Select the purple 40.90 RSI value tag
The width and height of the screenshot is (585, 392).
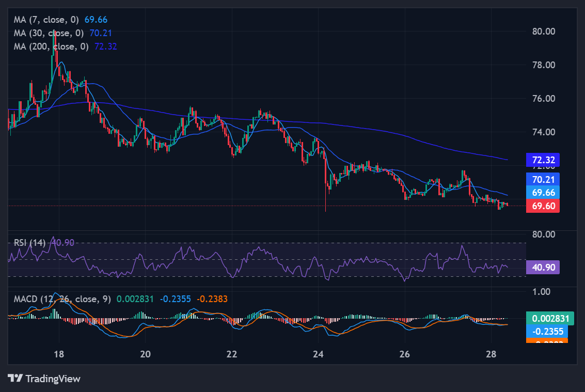(543, 267)
